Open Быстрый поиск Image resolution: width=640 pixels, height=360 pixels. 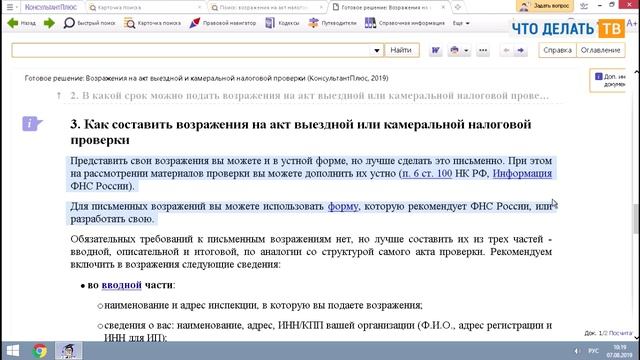click(x=89, y=23)
